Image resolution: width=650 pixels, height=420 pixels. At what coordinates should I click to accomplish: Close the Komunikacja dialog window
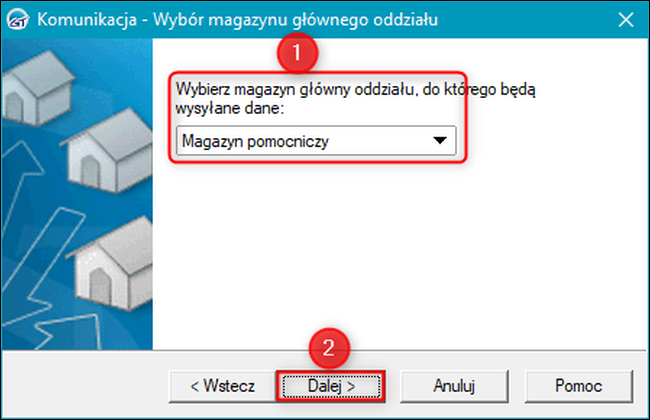[624, 20]
